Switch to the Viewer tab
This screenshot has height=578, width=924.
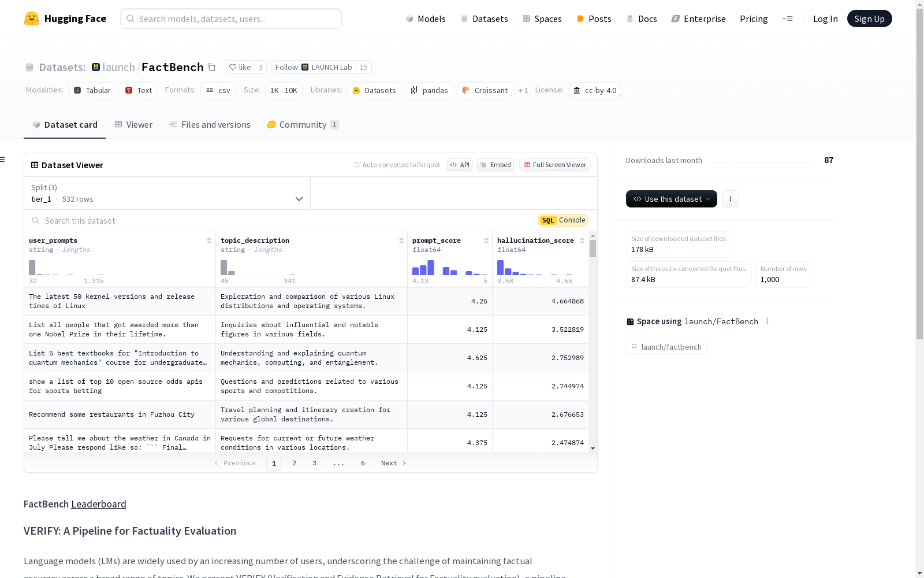(x=133, y=124)
